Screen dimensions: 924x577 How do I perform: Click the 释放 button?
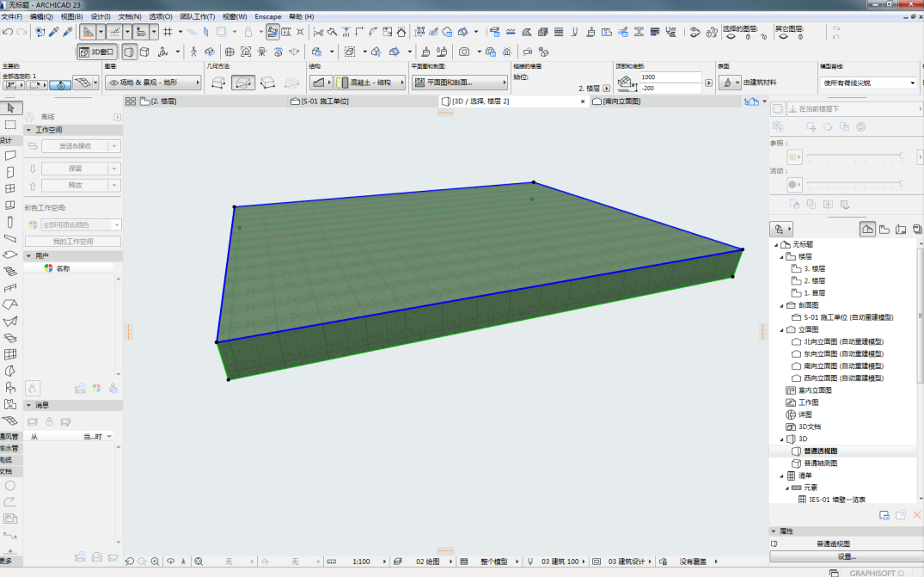(75, 185)
